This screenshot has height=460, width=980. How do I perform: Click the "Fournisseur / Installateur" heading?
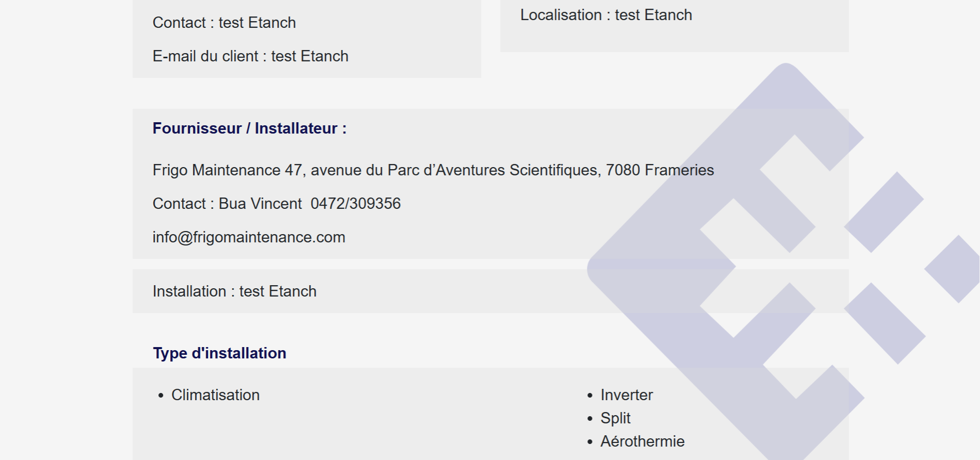(x=249, y=128)
